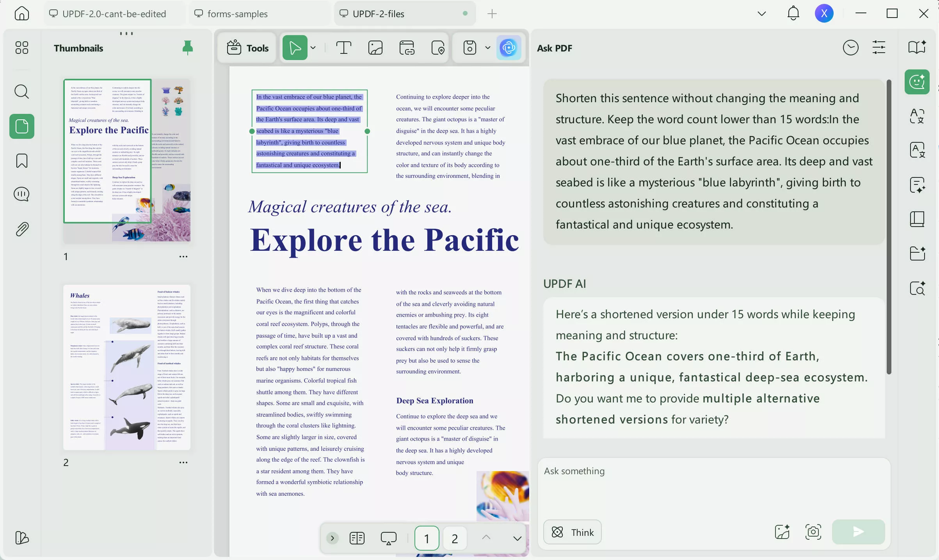Open chat history clock icon
939x560 pixels.
850,48
